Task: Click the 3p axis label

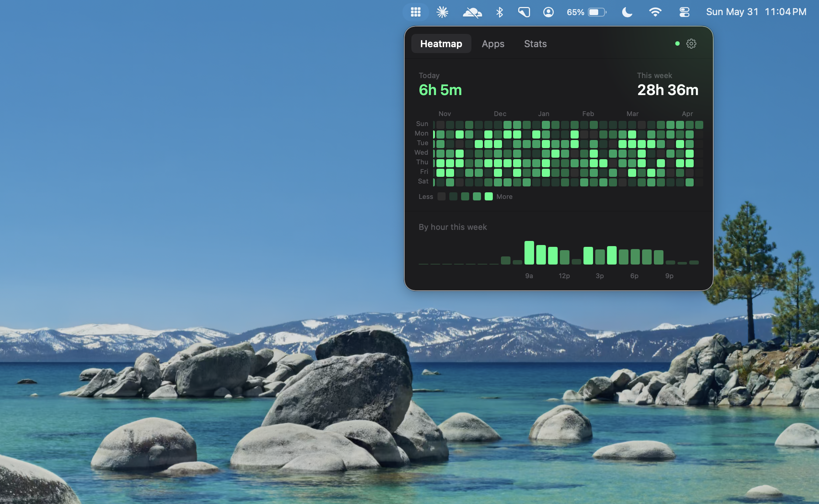Action: (600, 276)
